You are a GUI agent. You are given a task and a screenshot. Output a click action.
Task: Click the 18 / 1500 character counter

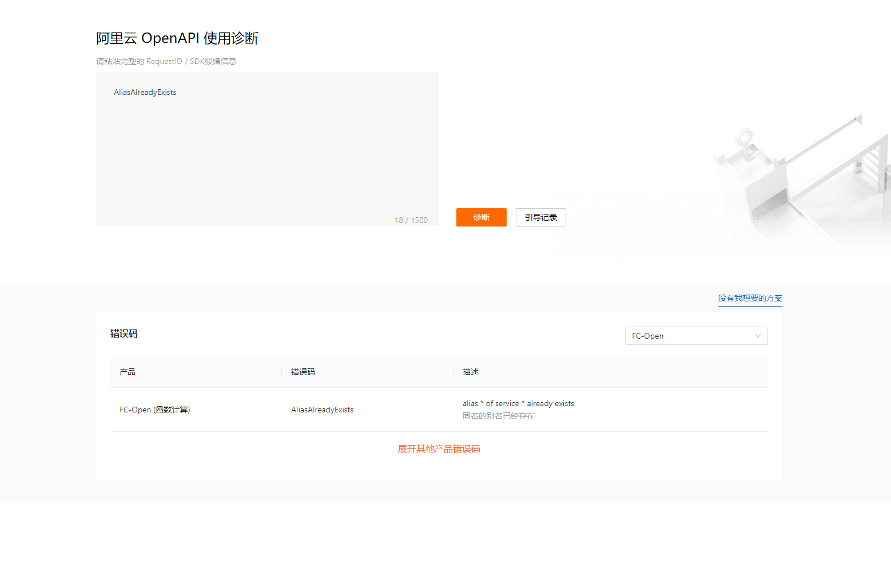[411, 220]
